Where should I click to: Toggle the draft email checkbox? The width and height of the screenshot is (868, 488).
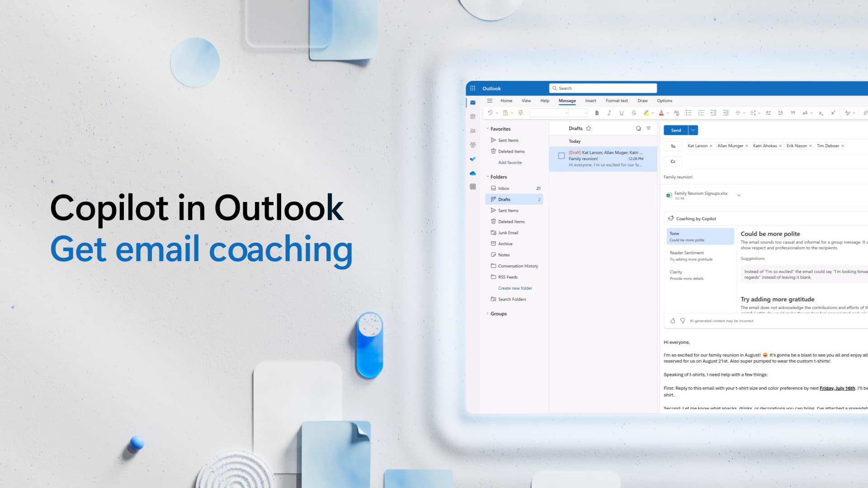[x=561, y=156]
